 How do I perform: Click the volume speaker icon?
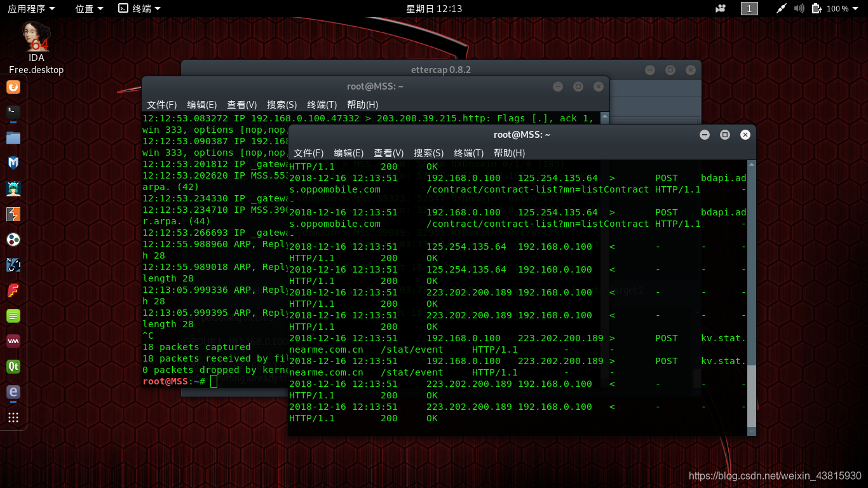point(799,8)
